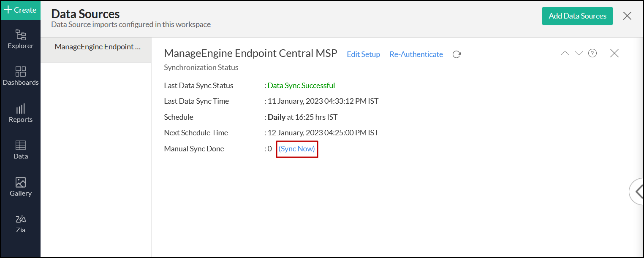The height and width of the screenshot is (258, 644).
Task: Open the Edit Setup link
Action: pyautogui.click(x=363, y=54)
